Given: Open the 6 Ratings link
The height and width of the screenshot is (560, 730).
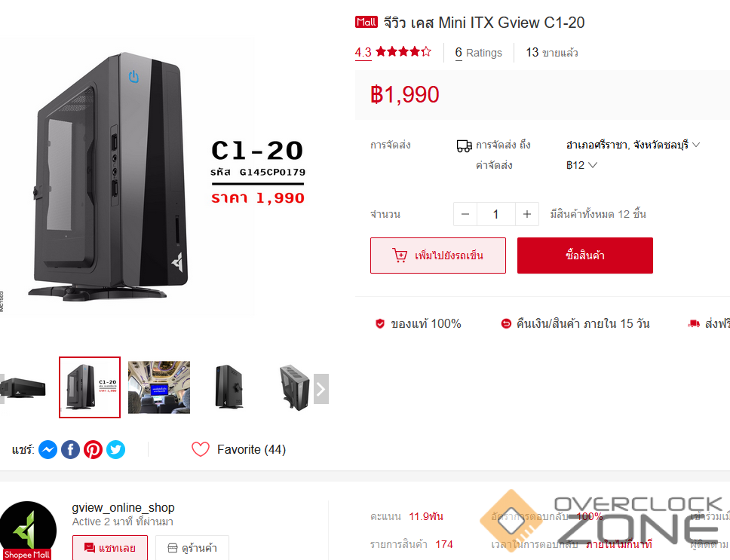Looking at the screenshot, I should click(479, 53).
